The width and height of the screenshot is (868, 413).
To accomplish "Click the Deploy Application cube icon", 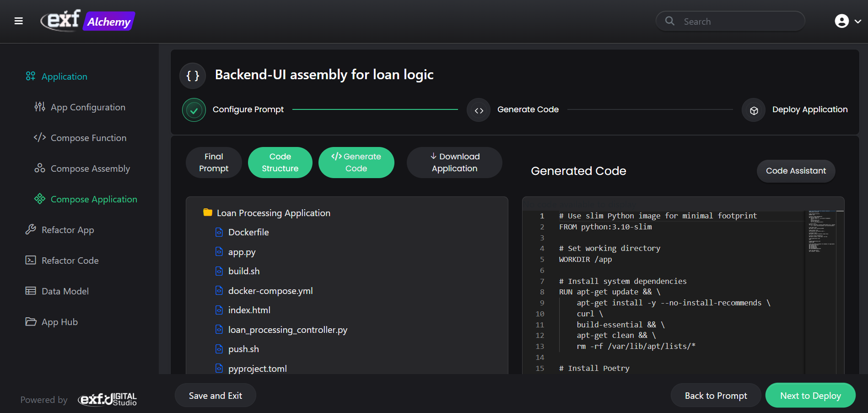I will pyautogui.click(x=754, y=110).
